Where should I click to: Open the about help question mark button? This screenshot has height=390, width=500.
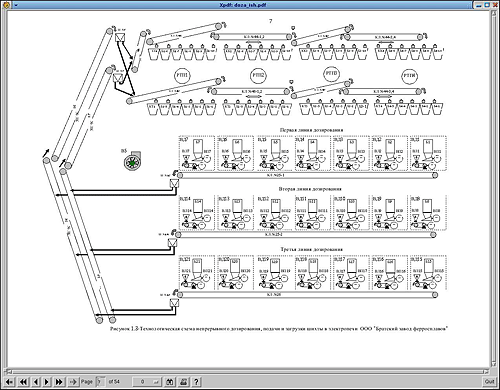(196, 381)
